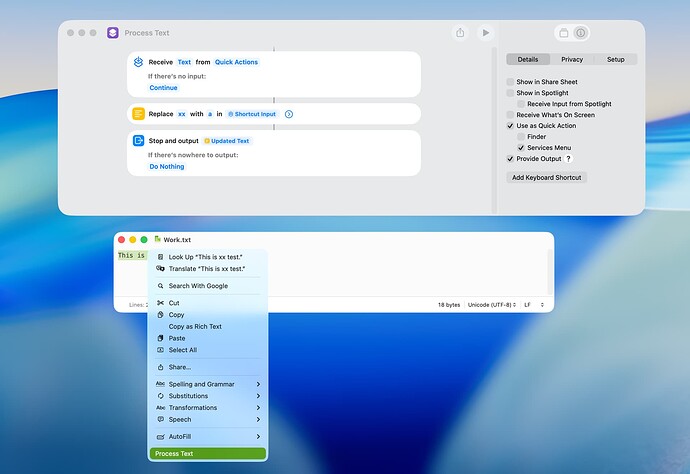Expand the Replace action options chevron
The height and width of the screenshot is (474, 690).
(289, 114)
